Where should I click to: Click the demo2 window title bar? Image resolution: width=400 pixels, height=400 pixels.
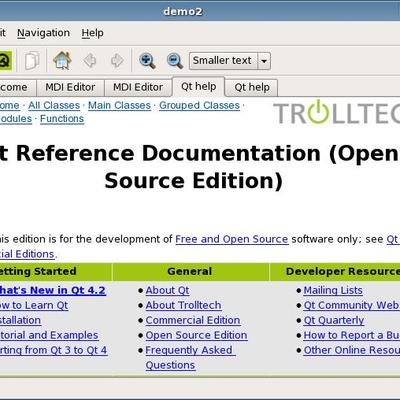200,12
